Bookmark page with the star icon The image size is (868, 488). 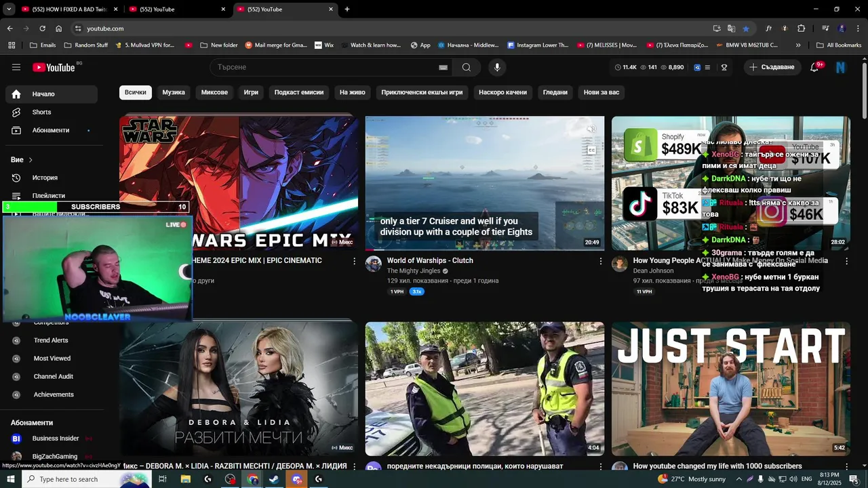pos(746,28)
